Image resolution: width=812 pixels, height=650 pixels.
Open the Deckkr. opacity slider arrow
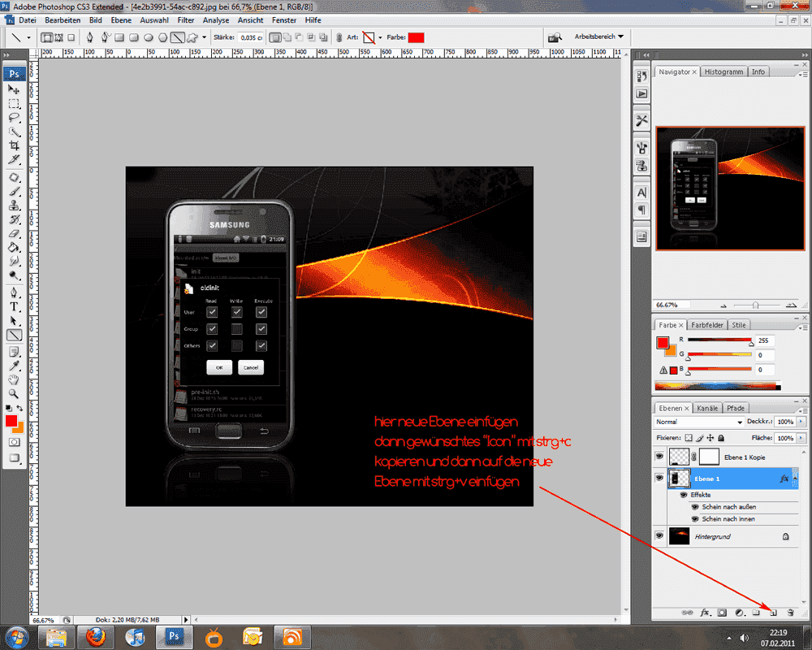(x=801, y=422)
